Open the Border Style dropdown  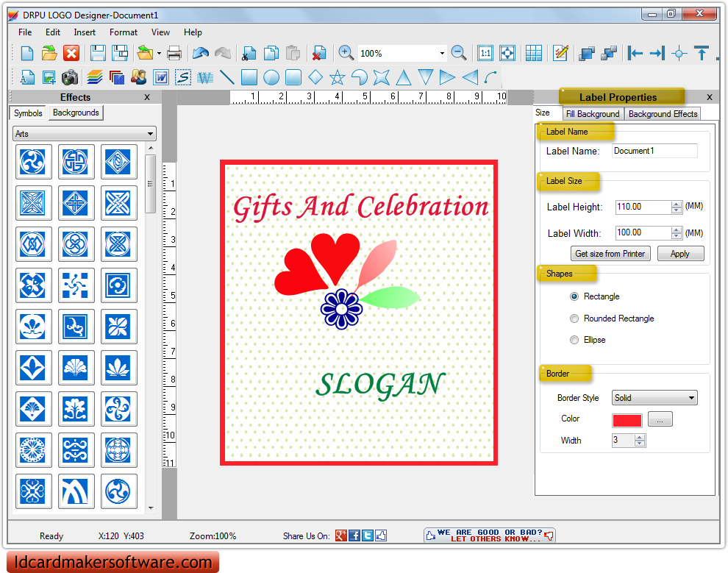tap(654, 397)
